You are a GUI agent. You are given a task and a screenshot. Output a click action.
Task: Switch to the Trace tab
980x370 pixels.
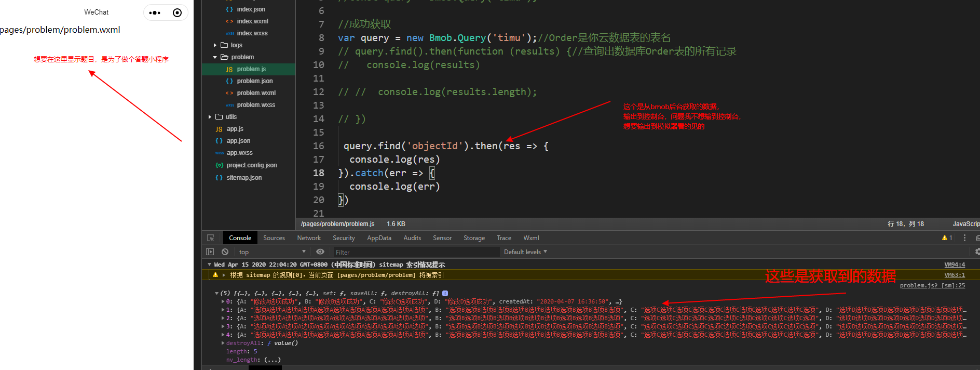point(504,238)
